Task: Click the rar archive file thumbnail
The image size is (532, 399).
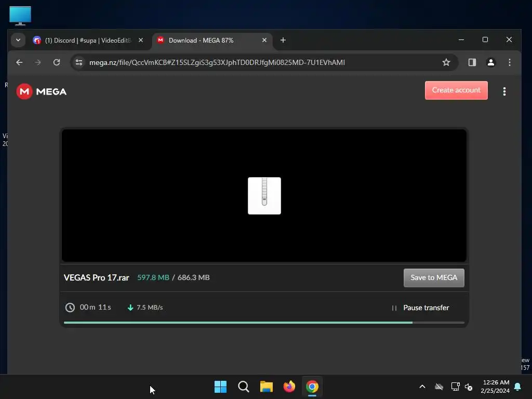Action: coord(264,196)
